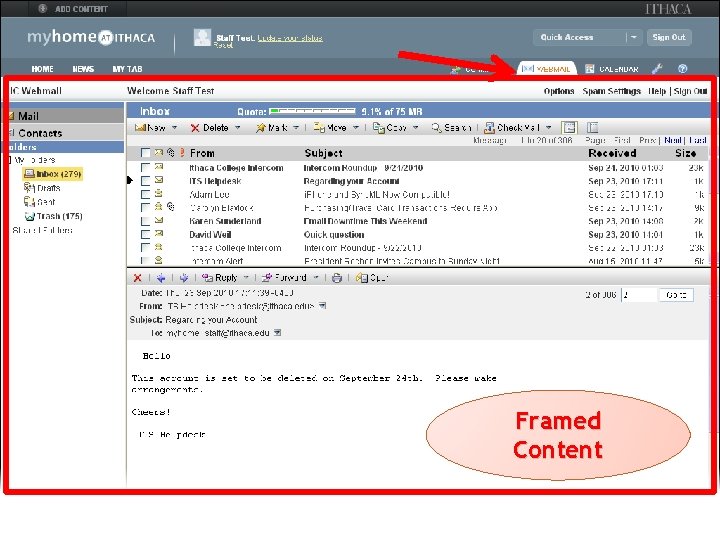Open the Reply dropdown arrow
The image size is (720, 540).
click(246, 278)
